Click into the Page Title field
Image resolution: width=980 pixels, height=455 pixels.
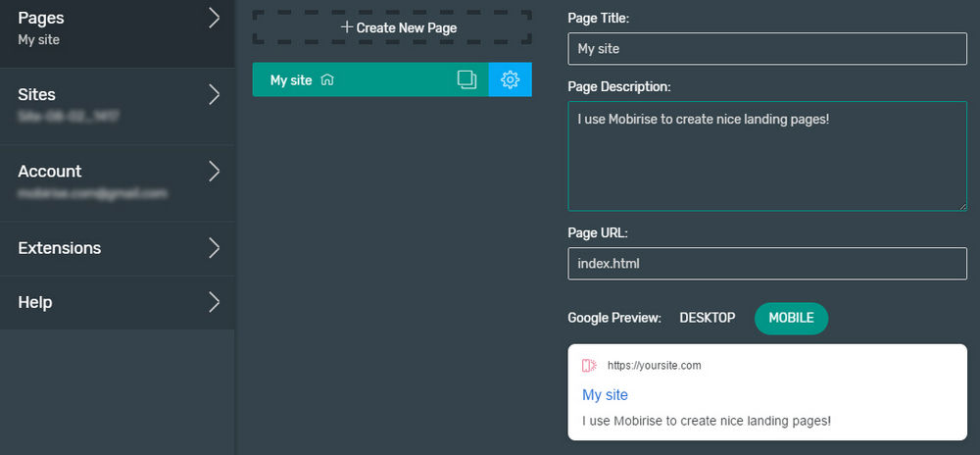click(x=766, y=49)
